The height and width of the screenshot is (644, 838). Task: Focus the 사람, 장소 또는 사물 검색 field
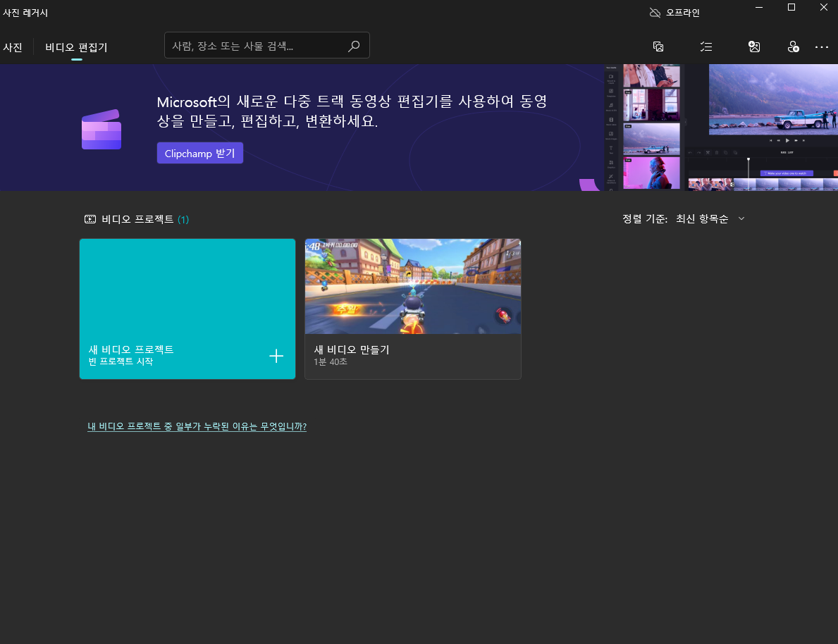(266, 46)
